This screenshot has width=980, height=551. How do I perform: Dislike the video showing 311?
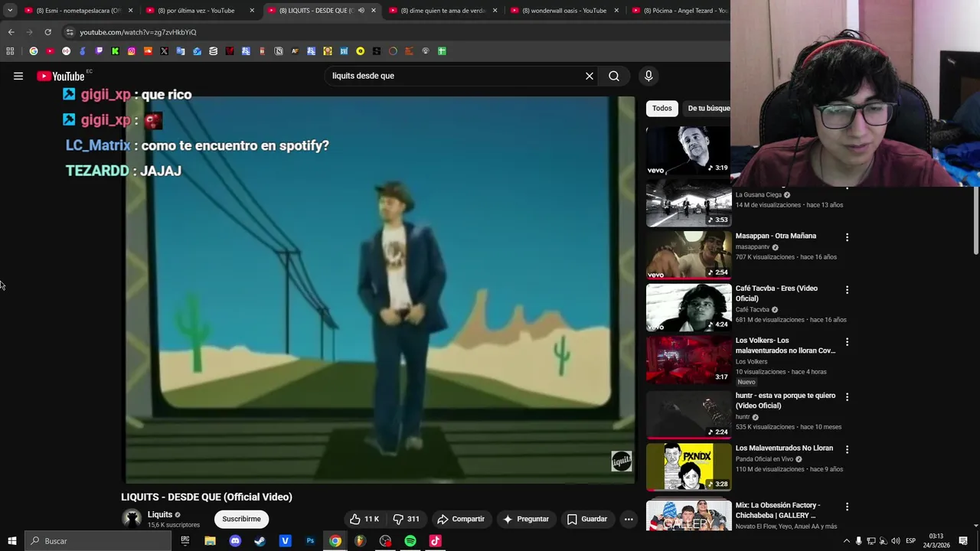(406, 519)
